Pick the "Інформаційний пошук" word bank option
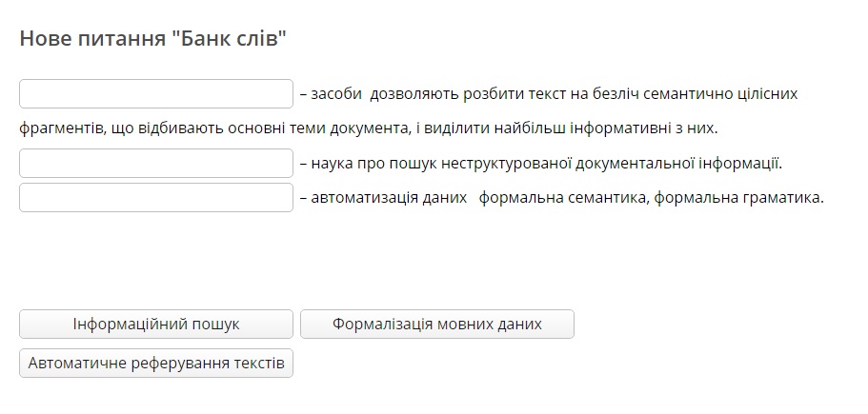Viewport: 868px width, 414px height. coord(156,324)
